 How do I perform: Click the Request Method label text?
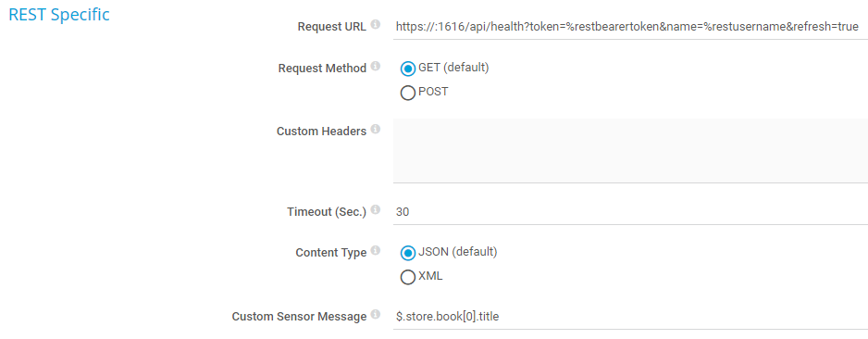pyautogui.click(x=322, y=69)
